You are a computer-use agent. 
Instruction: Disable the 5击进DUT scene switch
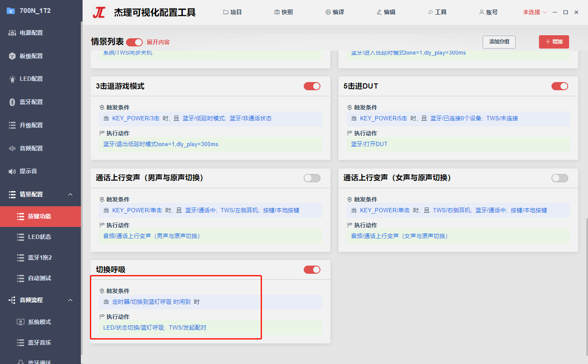pos(560,86)
